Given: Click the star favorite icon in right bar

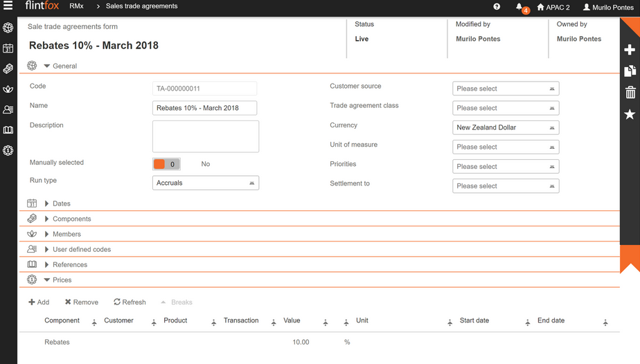Looking at the screenshot, I should [x=630, y=115].
